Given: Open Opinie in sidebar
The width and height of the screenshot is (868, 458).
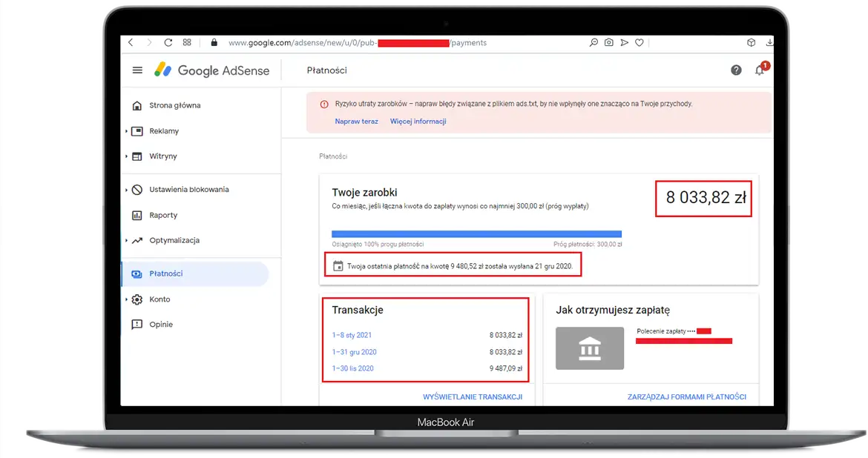Looking at the screenshot, I should pos(161,325).
